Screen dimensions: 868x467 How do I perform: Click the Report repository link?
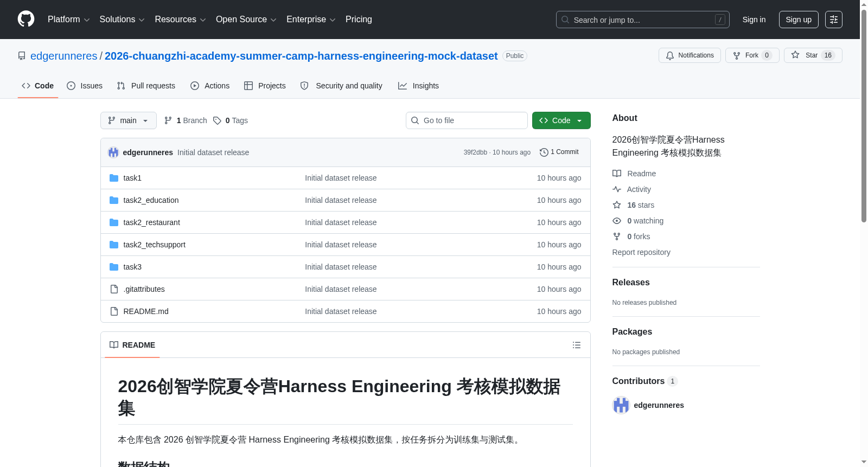coord(641,252)
